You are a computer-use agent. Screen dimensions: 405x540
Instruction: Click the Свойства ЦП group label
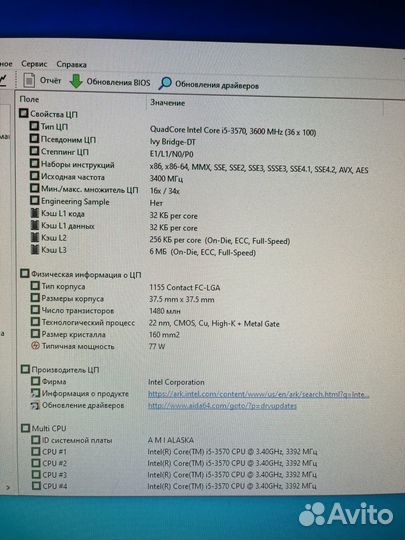pos(54,114)
